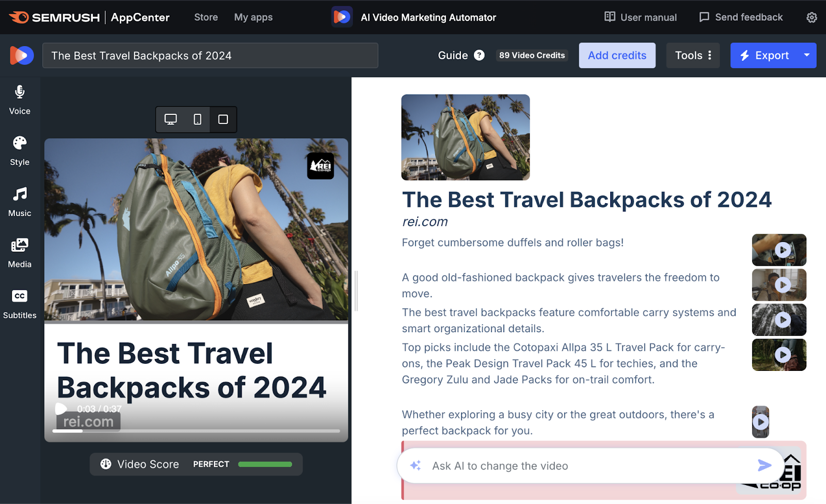826x504 pixels.
Task: Click the Guide question mark icon
Action: point(479,55)
